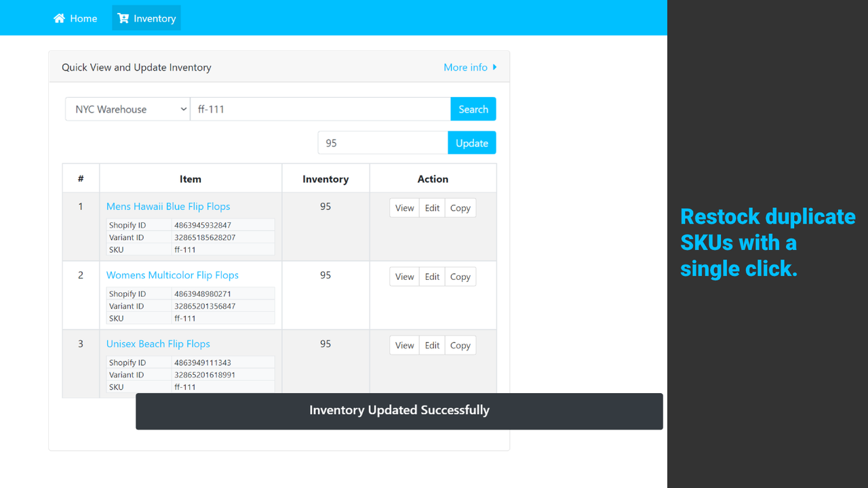Focus the quantity field showing 95

point(383,143)
